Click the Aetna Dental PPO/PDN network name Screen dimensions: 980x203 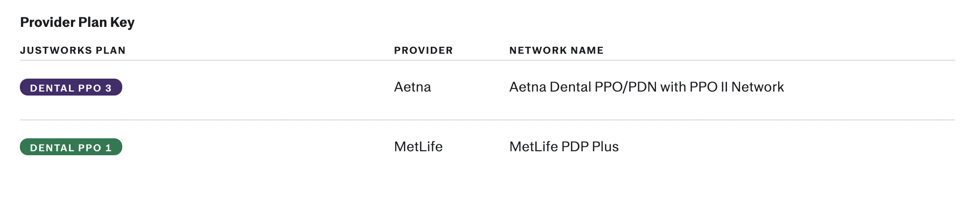(647, 87)
